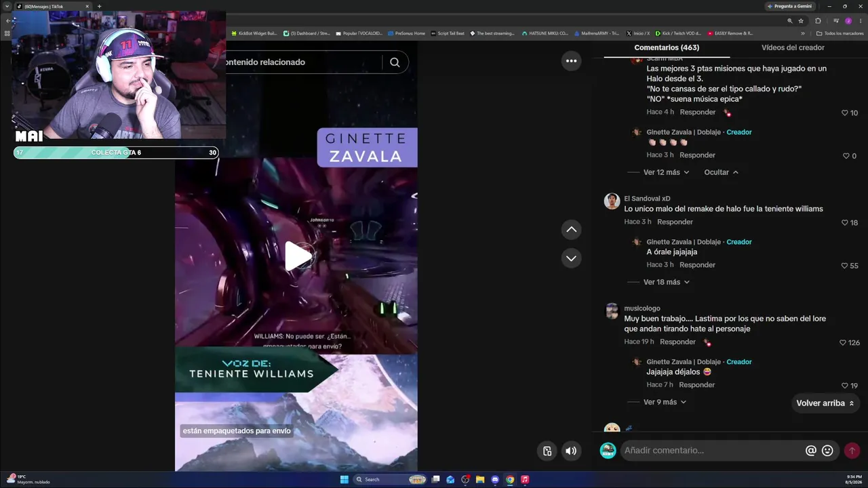Reply to 'Jajajaja déjalos' comment
868x488 pixels.
696,385
